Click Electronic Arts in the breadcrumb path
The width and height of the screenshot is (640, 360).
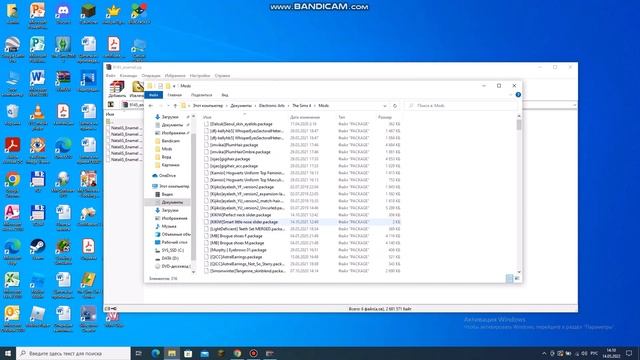272,106
